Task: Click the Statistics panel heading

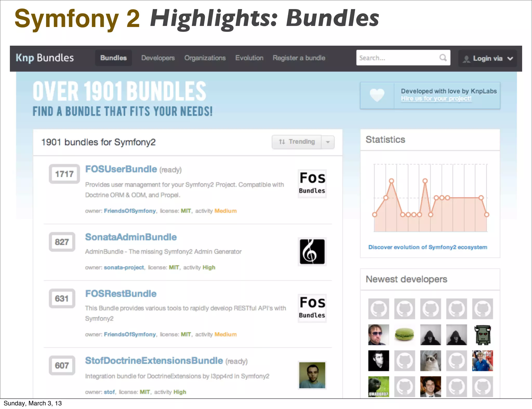Action: tap(385, 140)
